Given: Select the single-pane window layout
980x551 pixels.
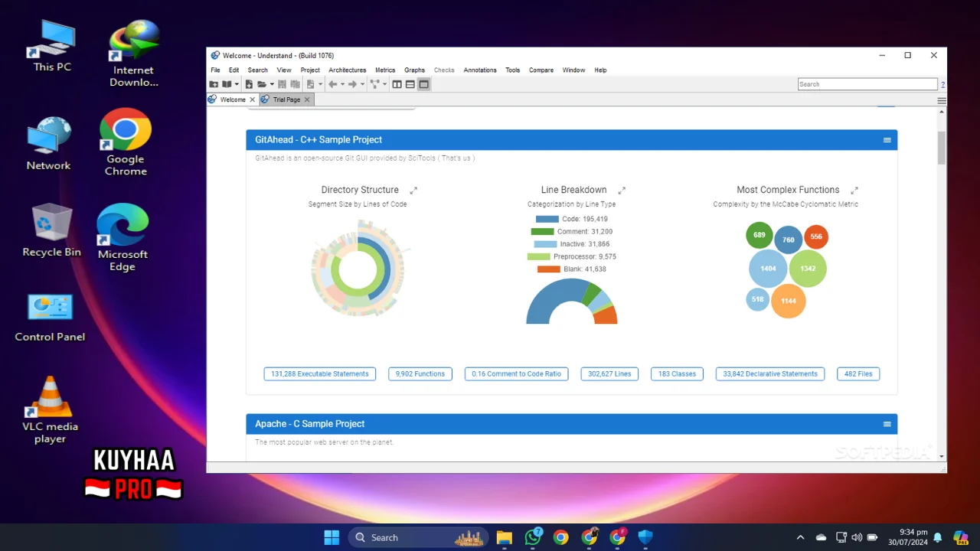Looking at the screenshot, I should click(x=423, y=84).
